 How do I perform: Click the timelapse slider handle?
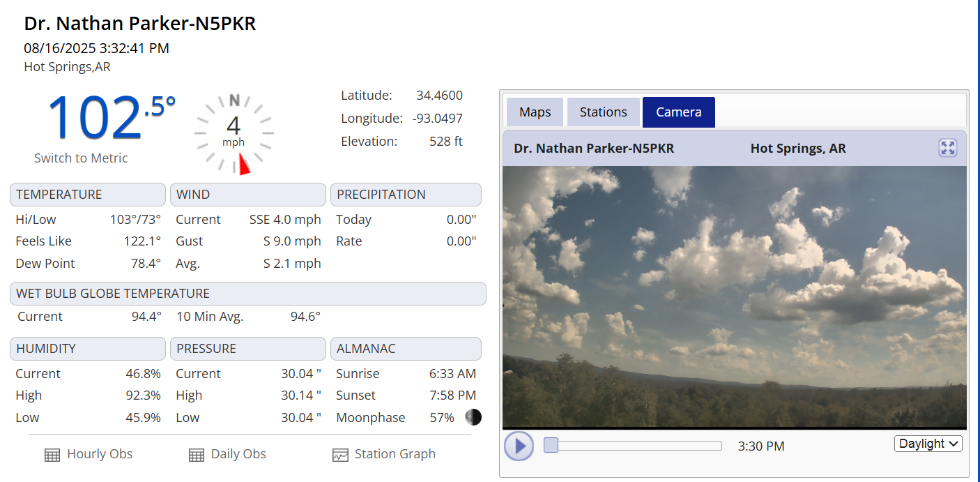click(551, 445)
